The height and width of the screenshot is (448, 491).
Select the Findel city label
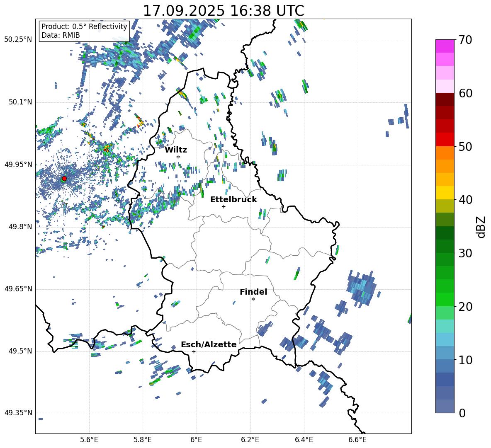pyautogui.click(x=253, y=292)
